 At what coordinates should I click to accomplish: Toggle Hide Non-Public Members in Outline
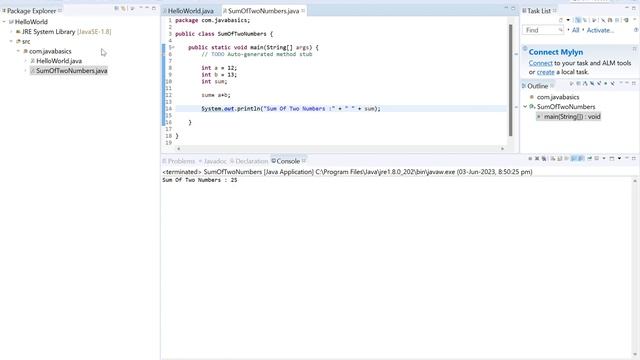coord(606,83)
